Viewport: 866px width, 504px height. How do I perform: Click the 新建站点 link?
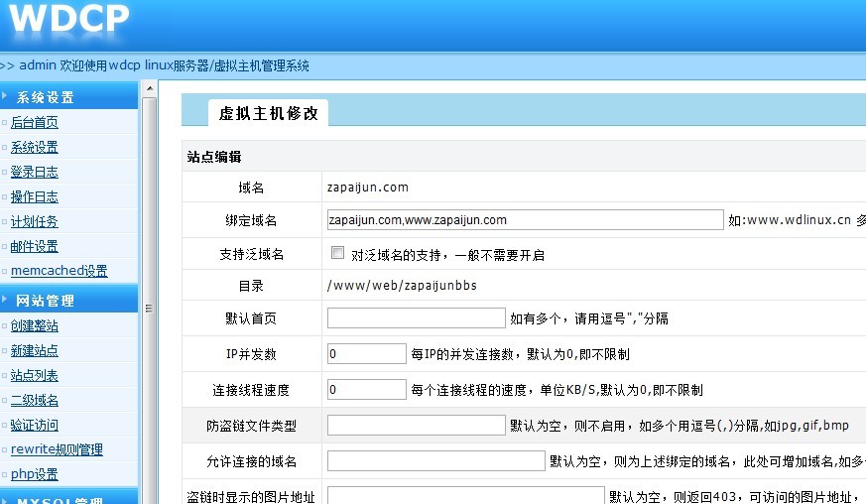tap(35, 350)
